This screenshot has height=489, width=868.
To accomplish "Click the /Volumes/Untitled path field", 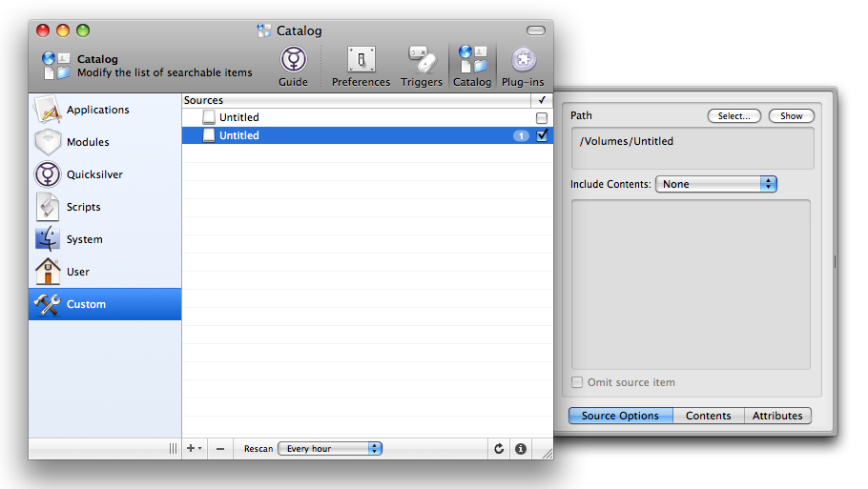I will (x=692, y=149).
